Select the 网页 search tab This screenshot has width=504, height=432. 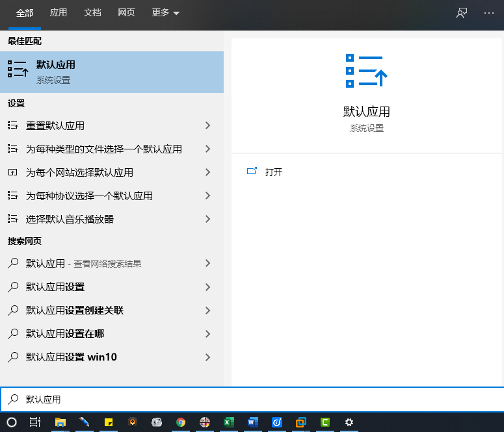coord(126,13)
